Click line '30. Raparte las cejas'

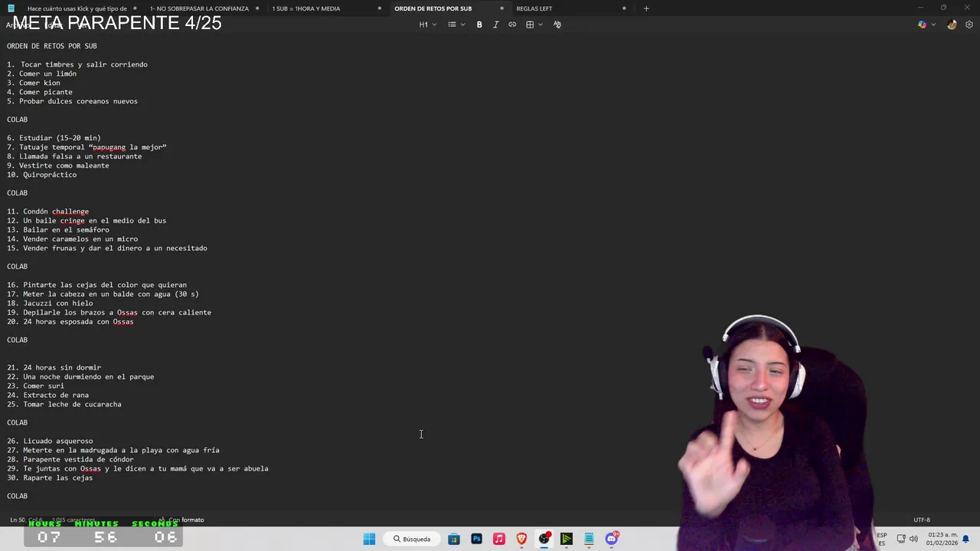[x=50, y=478]
